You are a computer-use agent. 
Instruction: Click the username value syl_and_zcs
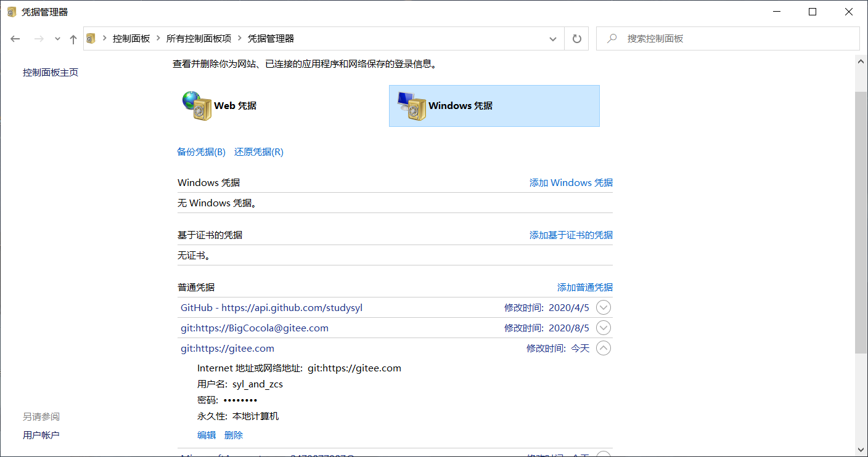258,384
